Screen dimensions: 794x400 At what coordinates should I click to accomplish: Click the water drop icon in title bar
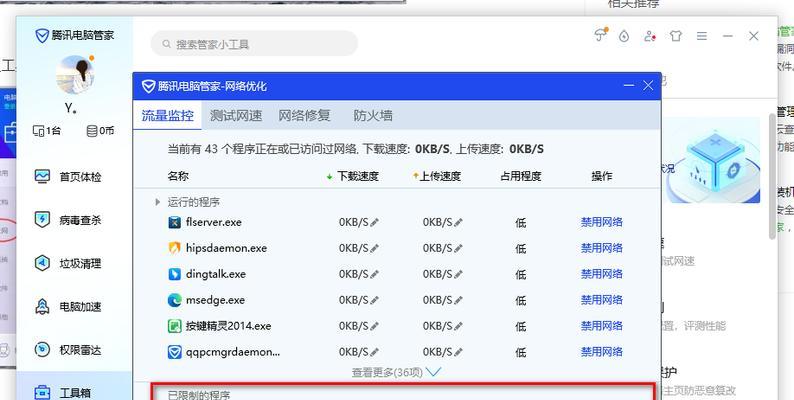[624, 36]
